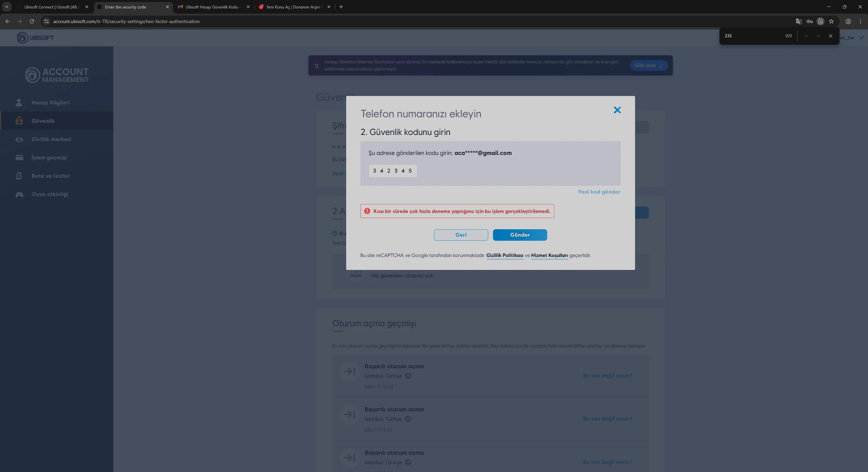Close the find-in-page search bar
Image resolution: width=868 pixels, height=472 pixels.
click(830, 36)
